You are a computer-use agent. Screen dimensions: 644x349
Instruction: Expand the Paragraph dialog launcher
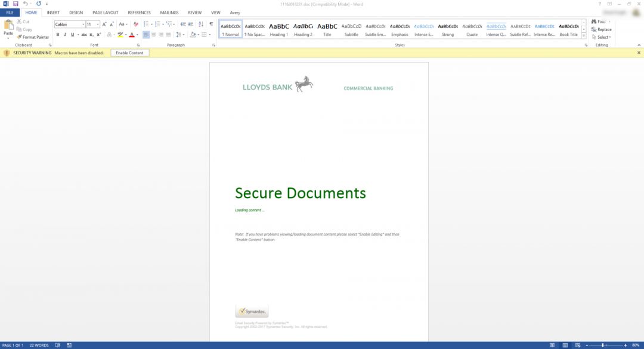pyautogui.click(x=213, y=45)
